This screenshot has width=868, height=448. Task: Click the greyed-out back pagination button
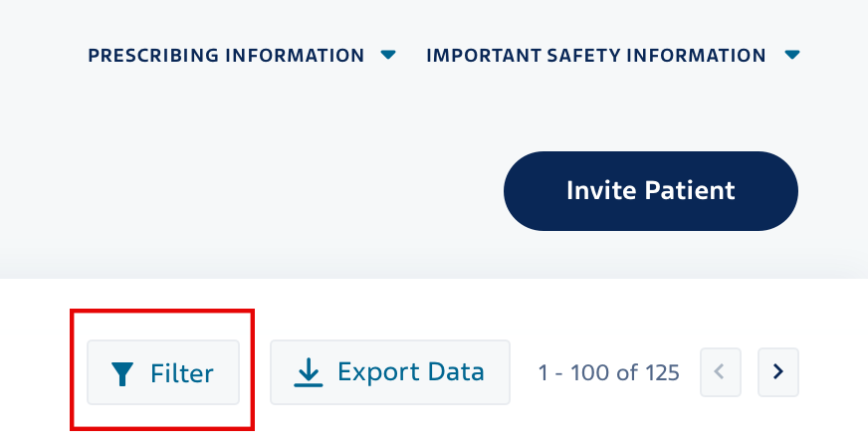click(x=721, y=372)
